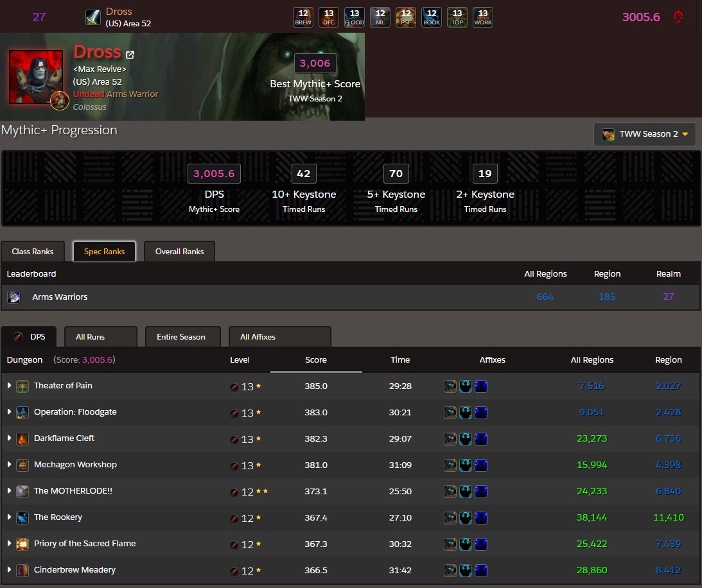The width and height of the screenshot is (702, 588).
Task: Click The Rookery dungeon icon
Action: tap(22, 518)
